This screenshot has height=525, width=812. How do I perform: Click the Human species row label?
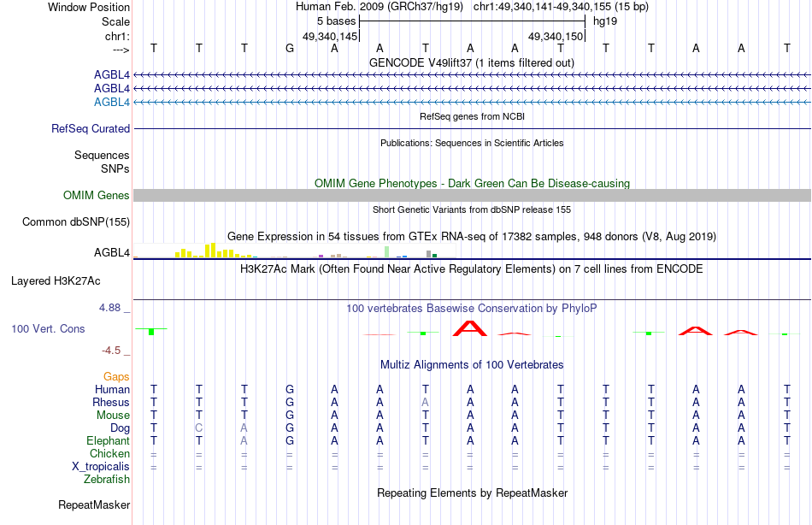coord(112,389)
